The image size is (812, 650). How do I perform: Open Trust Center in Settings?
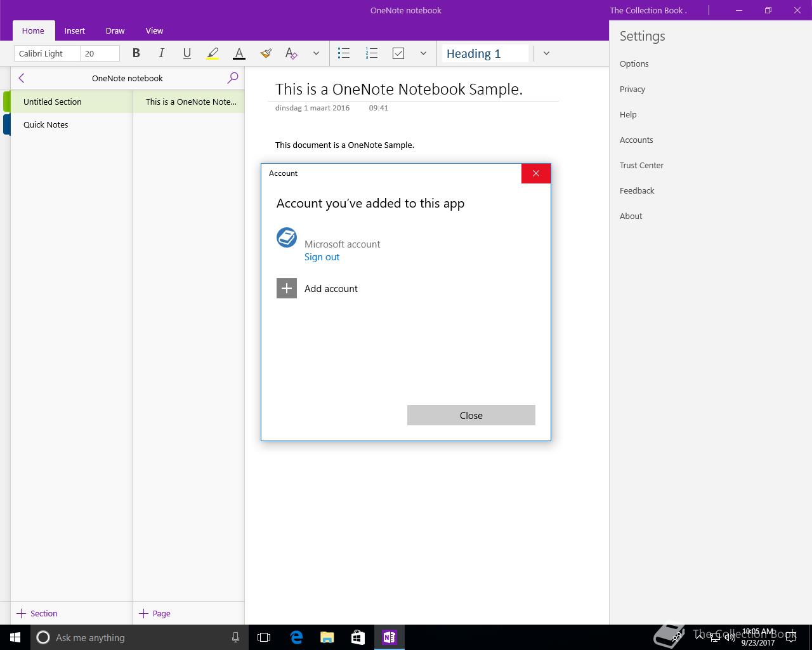641,165
